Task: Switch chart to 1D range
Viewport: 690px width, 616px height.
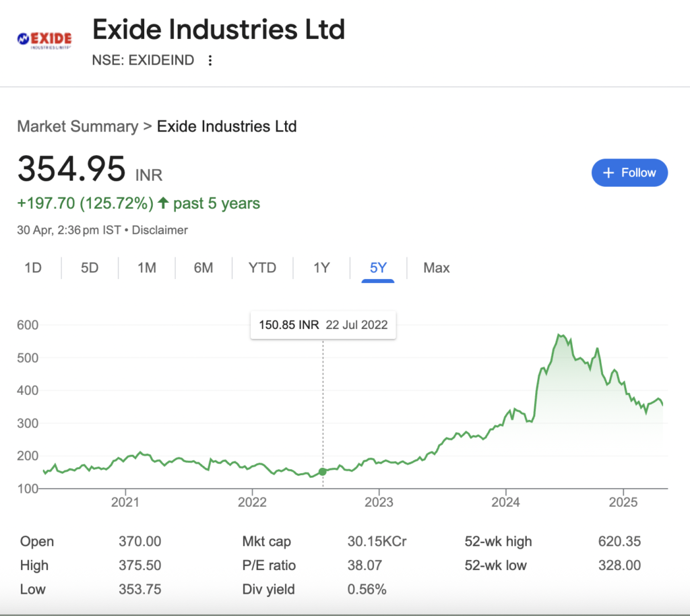Action: click(x=33, y=268)
